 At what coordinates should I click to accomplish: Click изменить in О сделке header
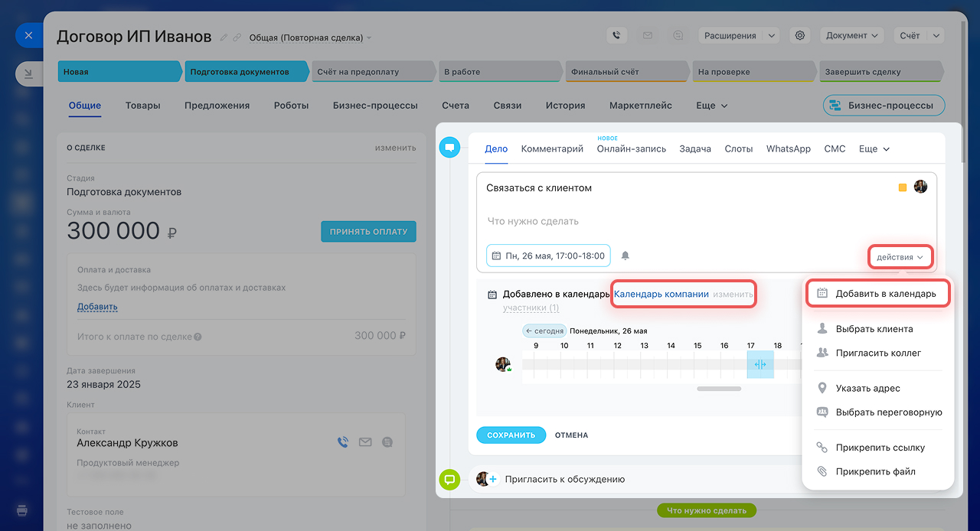coord(396,148)
